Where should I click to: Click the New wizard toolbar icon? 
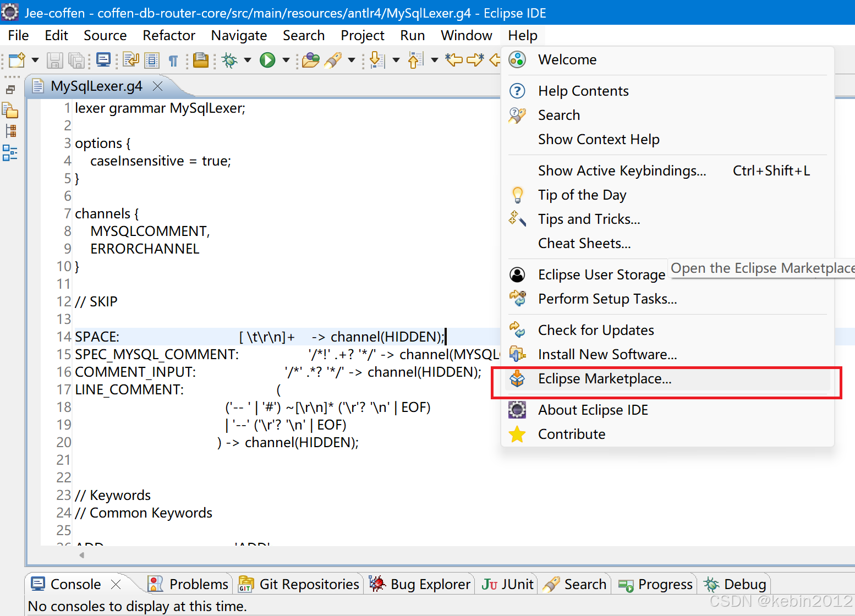coord(17,59)
